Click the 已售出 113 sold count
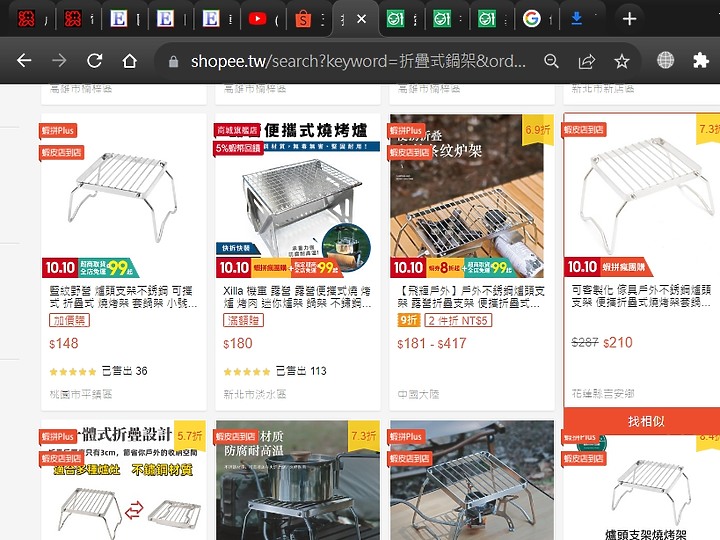This screenshot has height=540, width=720. click(x=301, y=371)
